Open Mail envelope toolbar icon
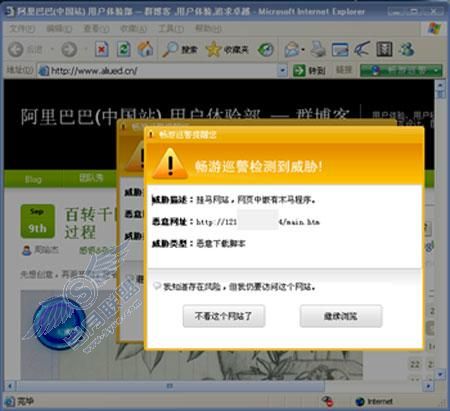 coord(292,49)
